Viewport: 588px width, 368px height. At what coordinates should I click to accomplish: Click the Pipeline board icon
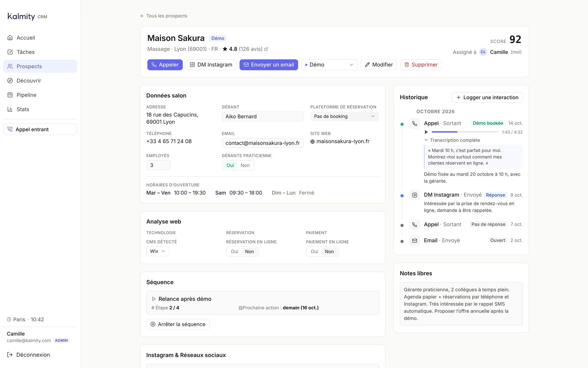pyautogui.click(x=10, y=95)
